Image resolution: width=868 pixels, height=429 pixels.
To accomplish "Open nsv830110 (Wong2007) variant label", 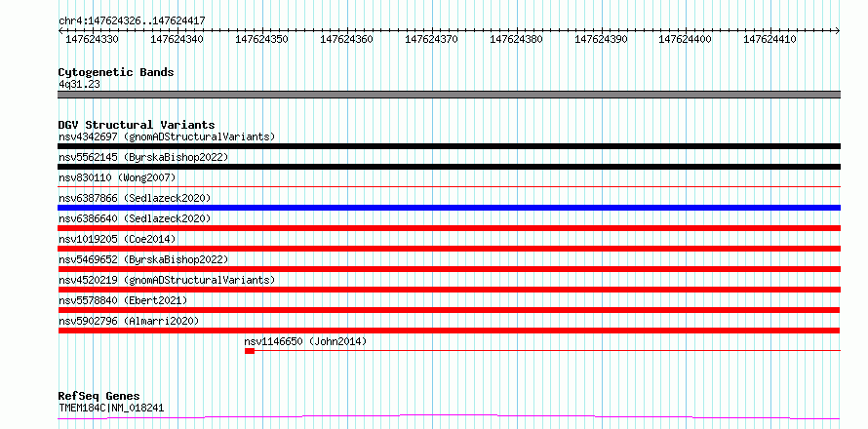I will click(117, 177).
